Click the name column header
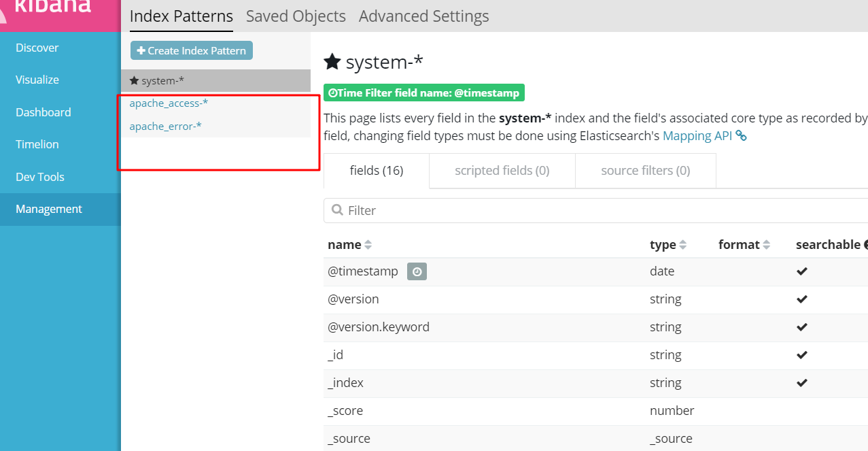Screen dimensions: 868x451 point(344,245)
